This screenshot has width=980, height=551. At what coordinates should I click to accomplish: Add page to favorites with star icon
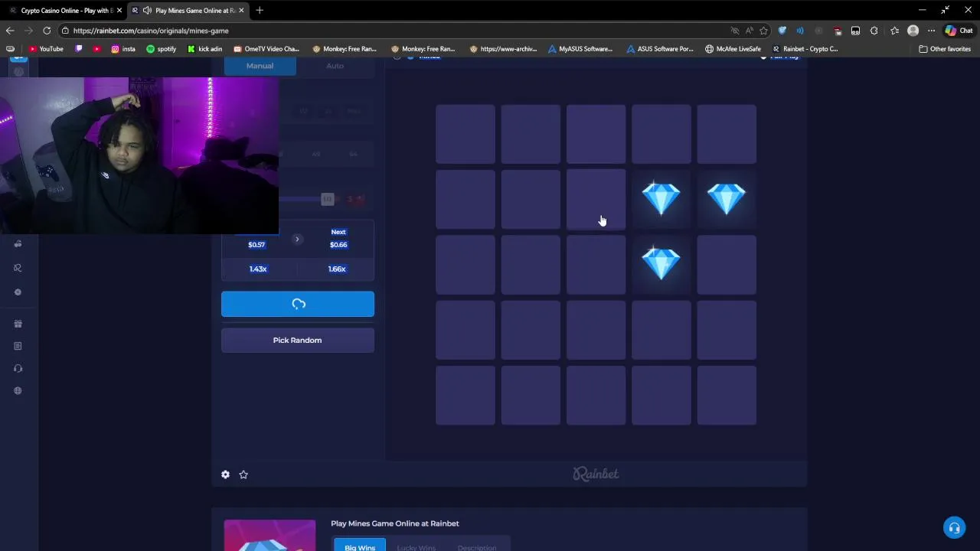pos(763,31)
